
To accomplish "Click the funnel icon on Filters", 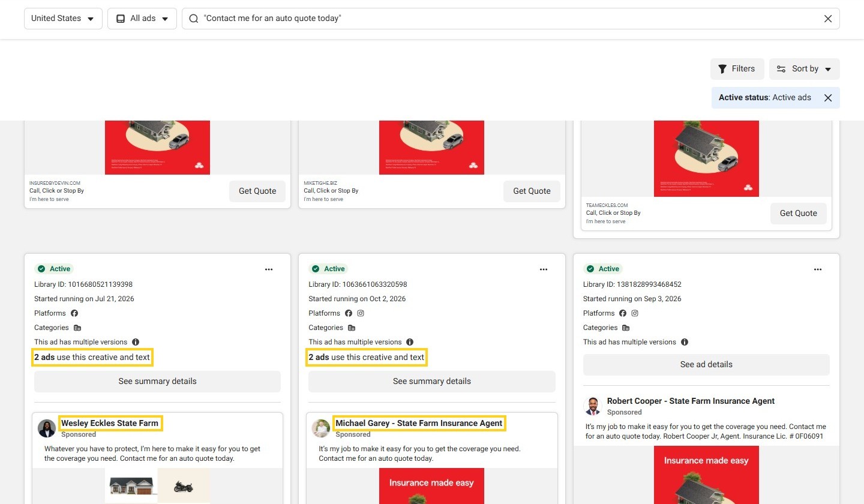I will point(722,69).
